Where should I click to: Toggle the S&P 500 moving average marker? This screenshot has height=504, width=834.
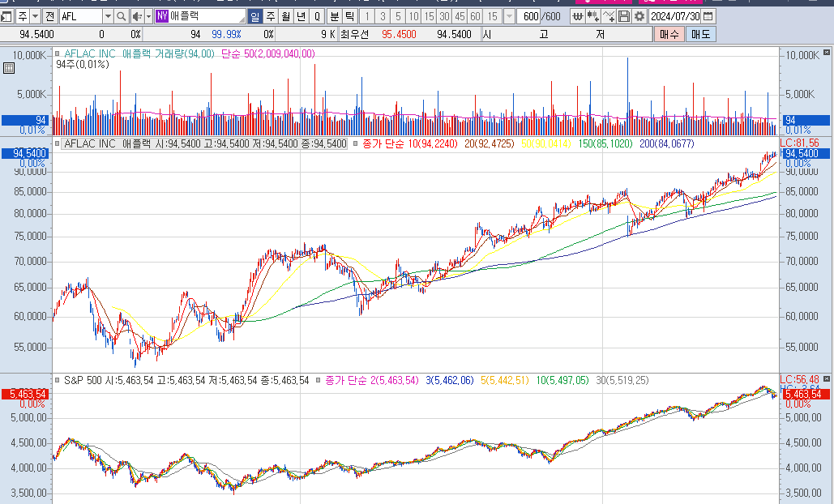coord(318,380)
